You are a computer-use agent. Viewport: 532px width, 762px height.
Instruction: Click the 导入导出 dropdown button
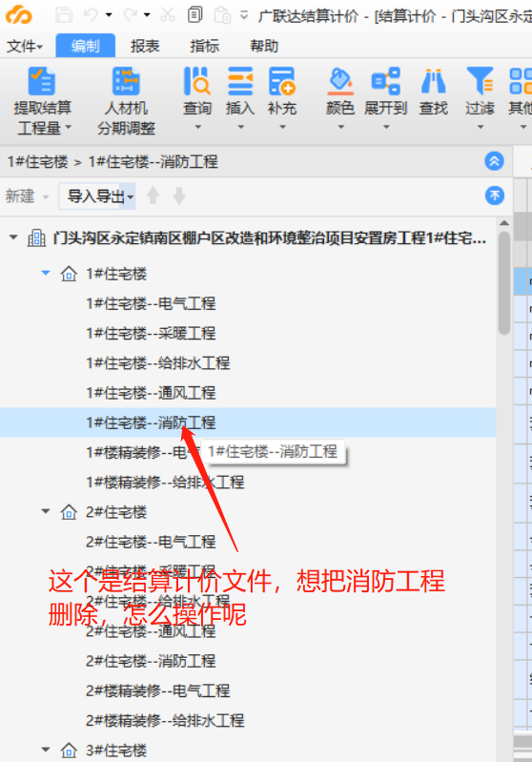tap(96, 196)
